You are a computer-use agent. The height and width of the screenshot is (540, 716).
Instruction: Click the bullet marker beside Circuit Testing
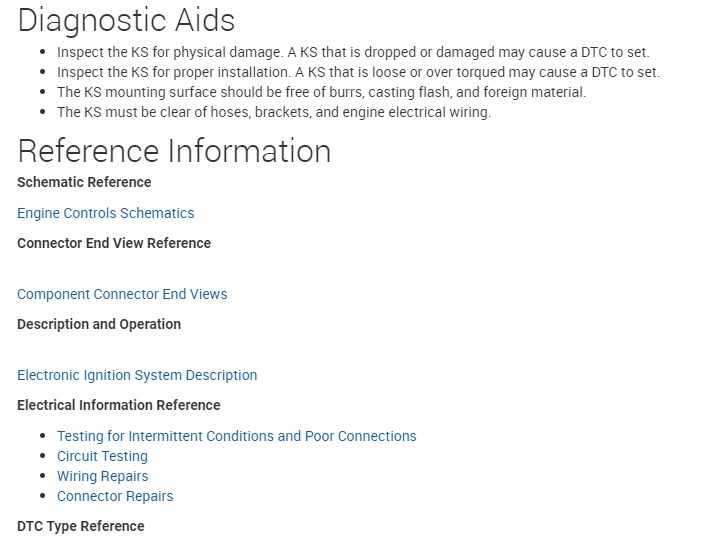tap(43, 457)
